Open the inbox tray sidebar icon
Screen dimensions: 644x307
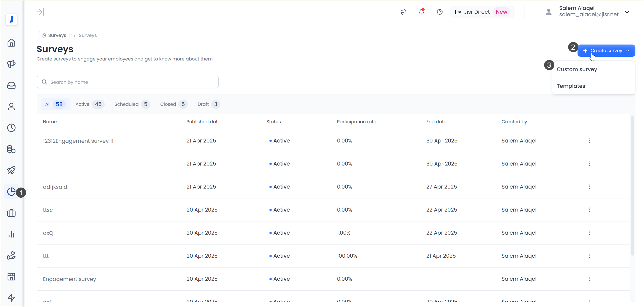(11, 85)
